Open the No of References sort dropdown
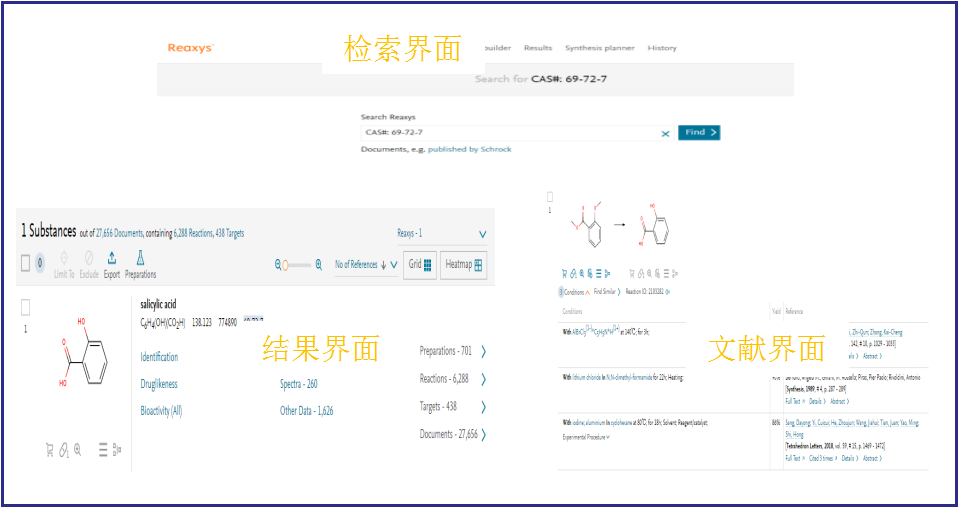The height and width of the screenshot is (507, 958). click(366, 265)
